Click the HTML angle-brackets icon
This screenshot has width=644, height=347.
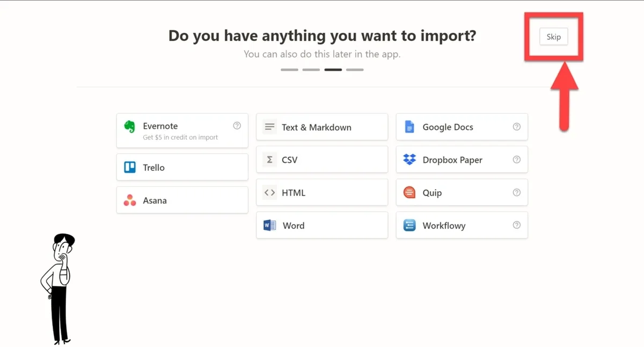click(x=269, y=192)
